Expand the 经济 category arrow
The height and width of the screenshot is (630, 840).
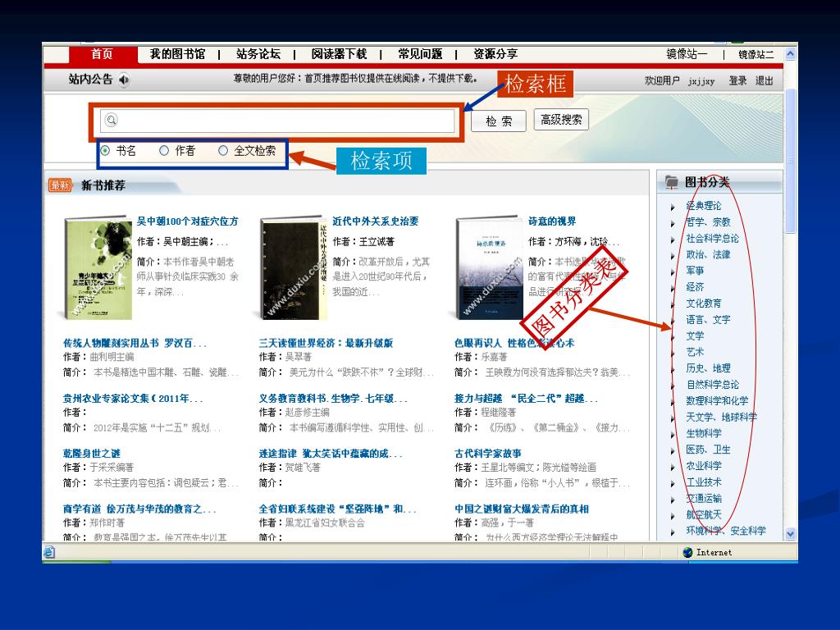pos(673,288)
